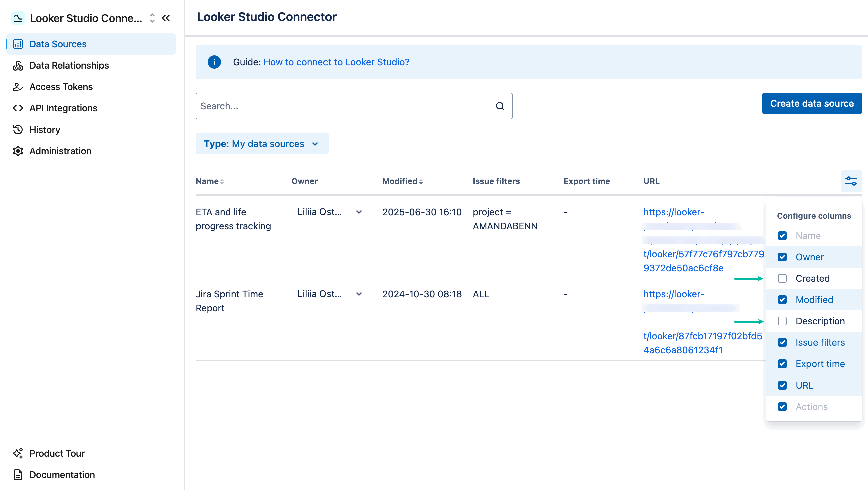Open the How to connect to Looker Studio link
The height and width of the screenshot is (490, 868).
[336, 62]
